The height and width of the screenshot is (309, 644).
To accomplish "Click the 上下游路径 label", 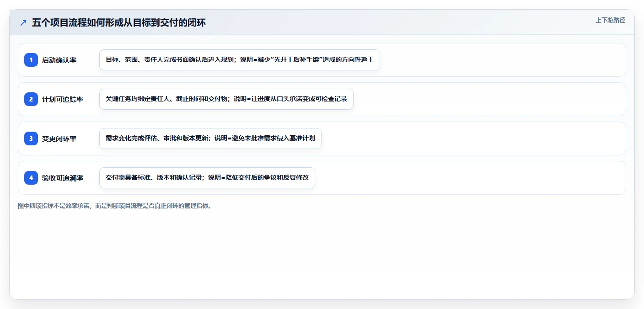I will point(610,20).
